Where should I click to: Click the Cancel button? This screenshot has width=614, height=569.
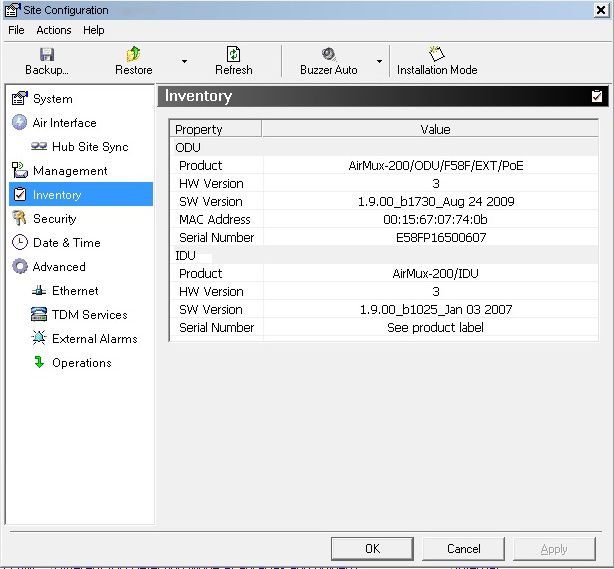[x=463, y=548]
